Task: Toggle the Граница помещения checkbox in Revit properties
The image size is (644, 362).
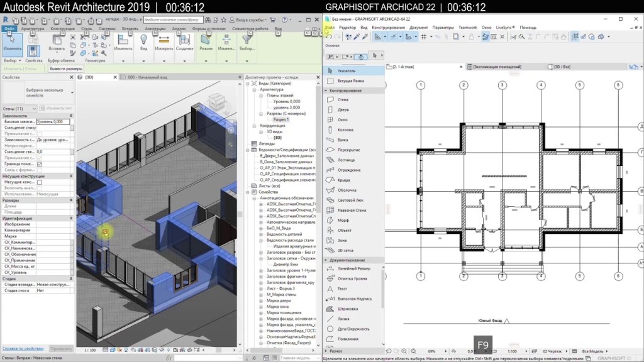Action: [x=39, y=164]
